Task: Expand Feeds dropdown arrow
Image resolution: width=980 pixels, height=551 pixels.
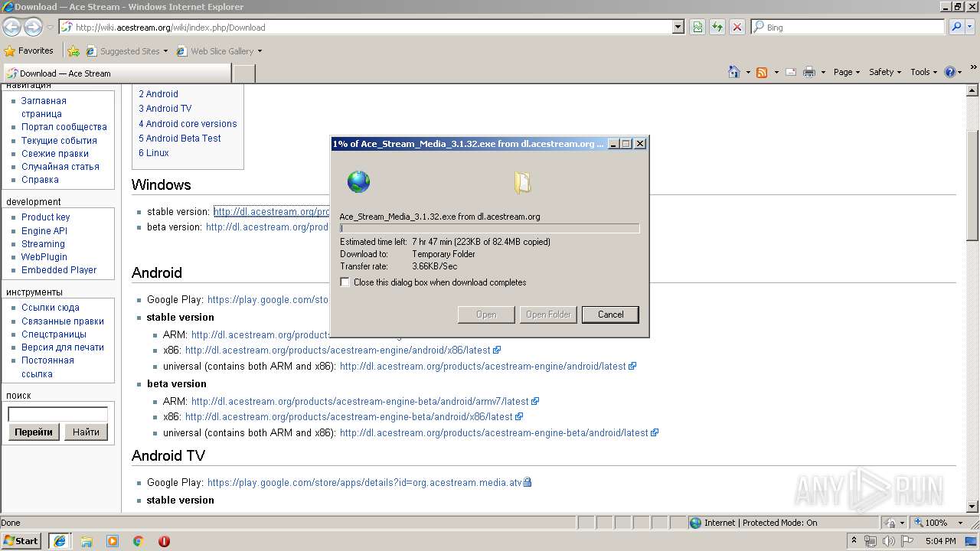Action: pyautogui.click(x=776, y=72)
